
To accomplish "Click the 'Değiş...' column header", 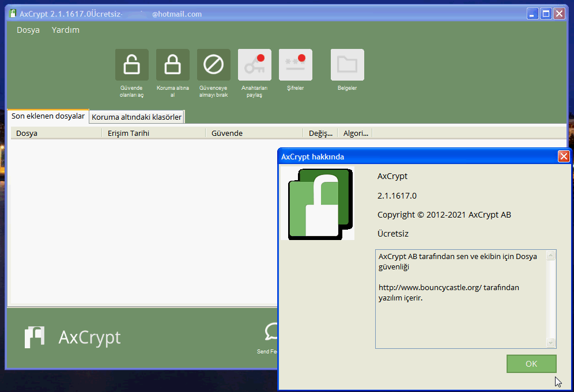I will coord(320,133).
